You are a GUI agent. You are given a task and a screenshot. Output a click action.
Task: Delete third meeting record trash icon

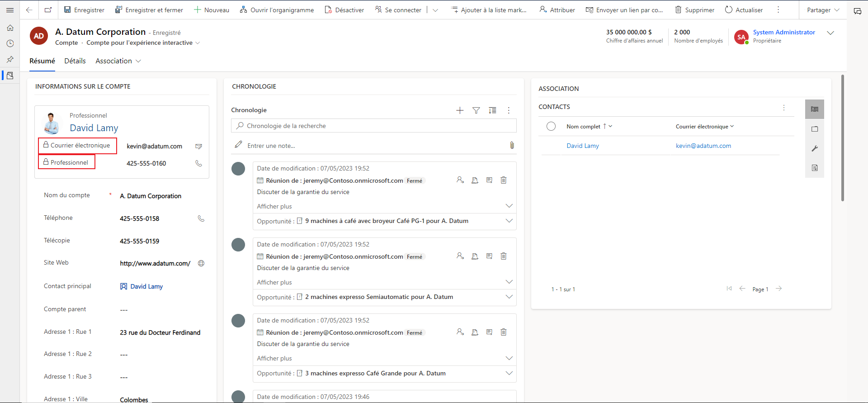click(x=504, y=332)
